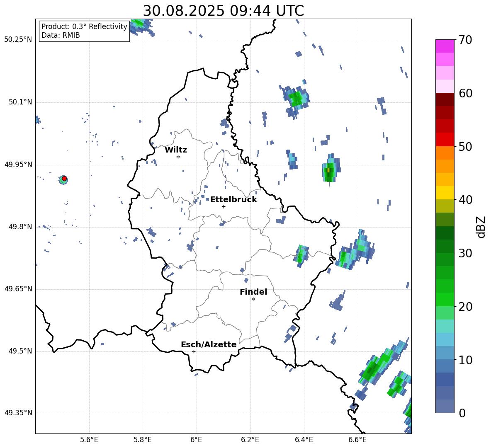Click the colorbar value 20

tap(465, 307)
